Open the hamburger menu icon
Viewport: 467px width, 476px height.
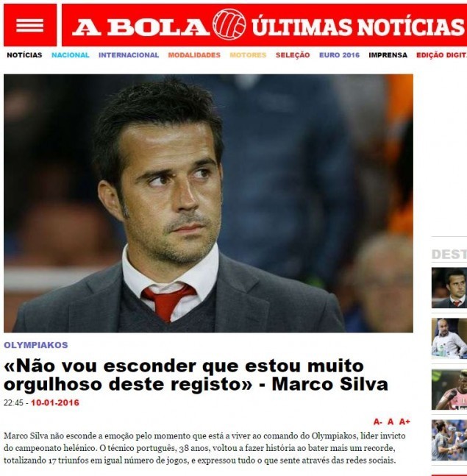coord(29,25)
